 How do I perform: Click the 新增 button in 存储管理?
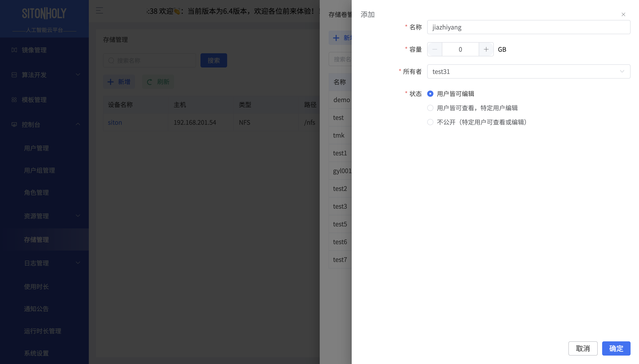point(119,82)
